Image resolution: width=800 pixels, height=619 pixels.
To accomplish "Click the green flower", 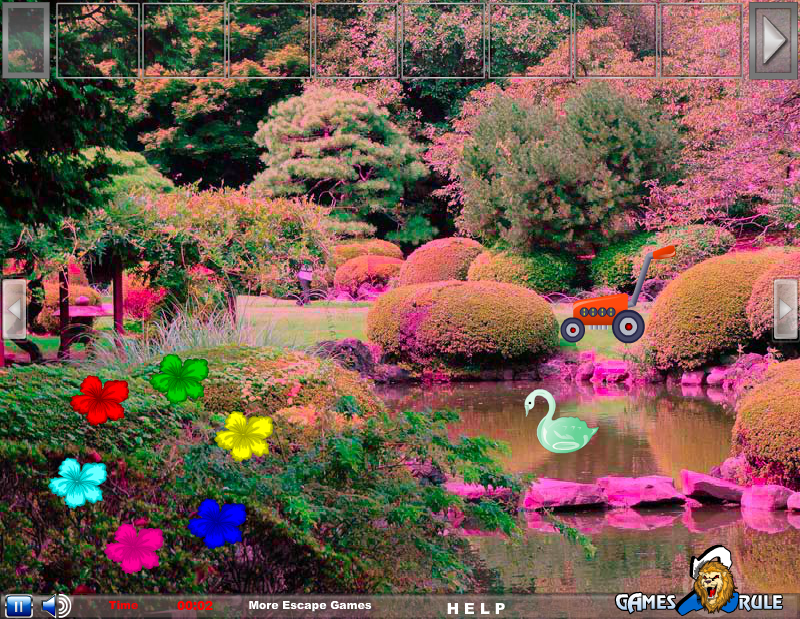I will point(180,378).
